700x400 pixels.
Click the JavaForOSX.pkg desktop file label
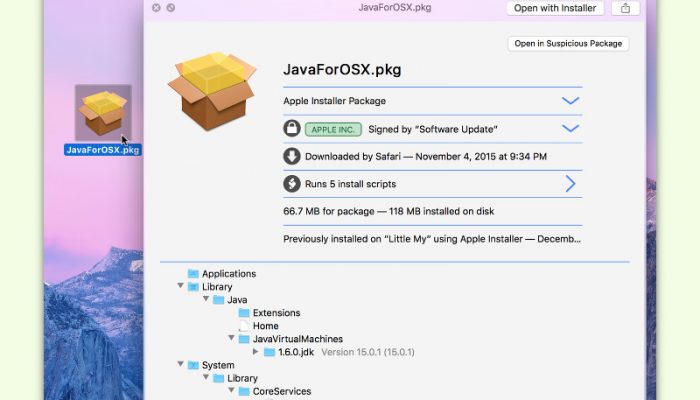[x=103, y=150]
